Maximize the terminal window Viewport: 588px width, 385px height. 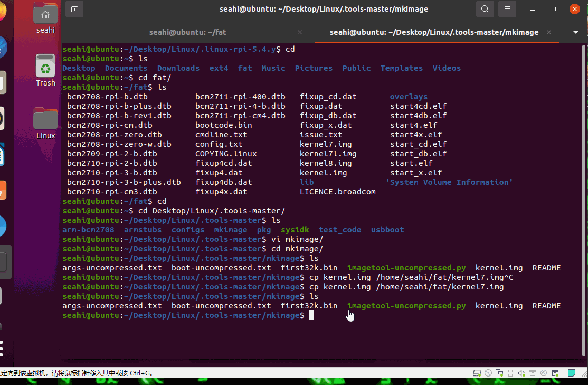pos(554,9)
